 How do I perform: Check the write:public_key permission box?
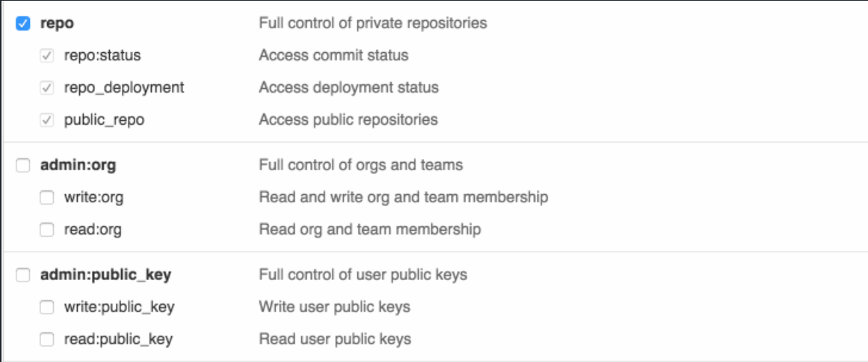[47, 307]
